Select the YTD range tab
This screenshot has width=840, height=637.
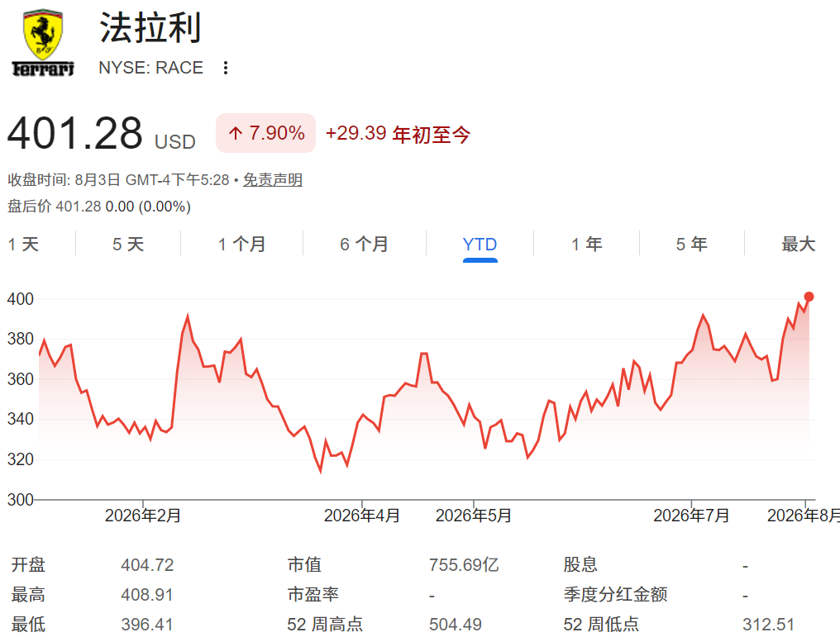[x=480, y=245]
